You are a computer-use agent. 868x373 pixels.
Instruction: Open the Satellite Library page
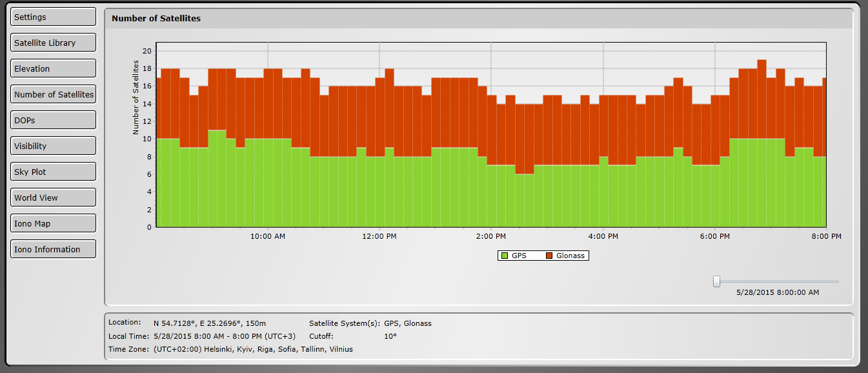(54, 43)
